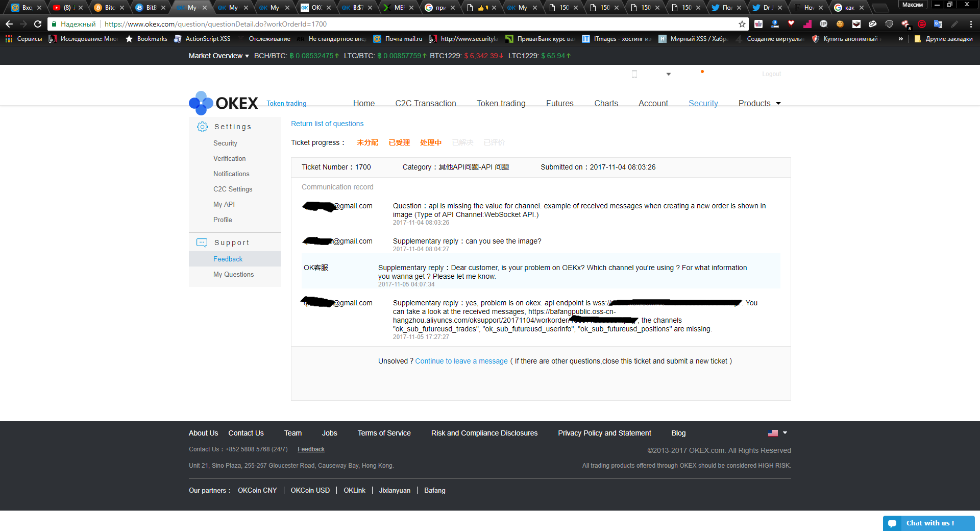This screenshot has width=980, height=531.
Task: Click the orange notification dot
Action: point(702,71)
